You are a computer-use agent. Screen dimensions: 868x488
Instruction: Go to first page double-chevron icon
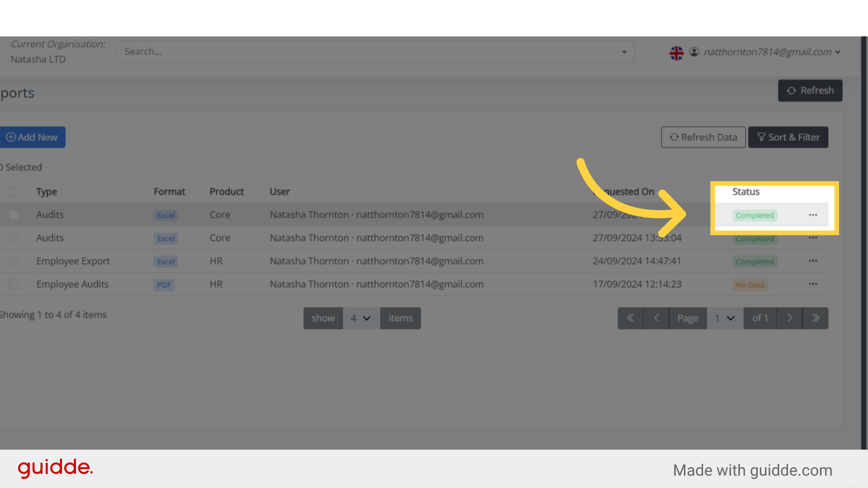point(630,318)
